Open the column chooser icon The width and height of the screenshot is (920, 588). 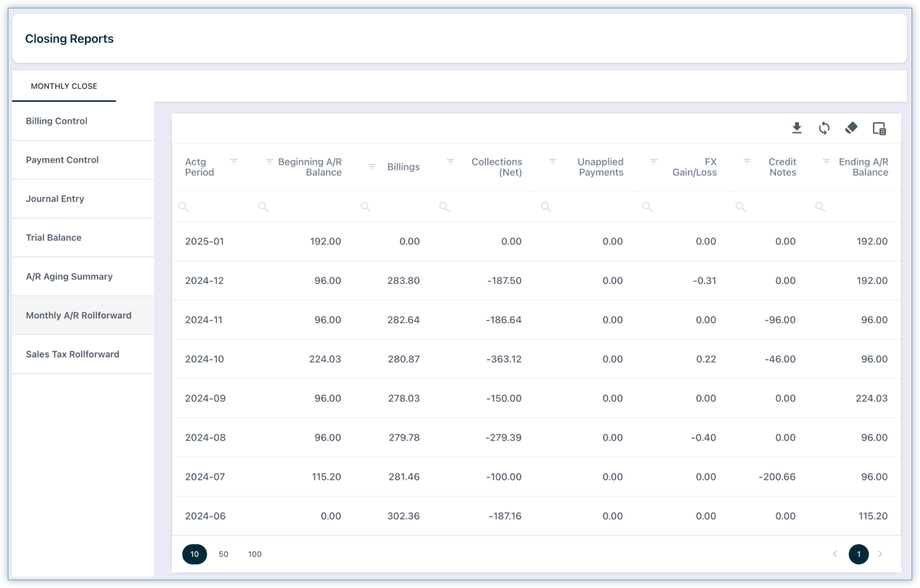click(x=879, y=128)
